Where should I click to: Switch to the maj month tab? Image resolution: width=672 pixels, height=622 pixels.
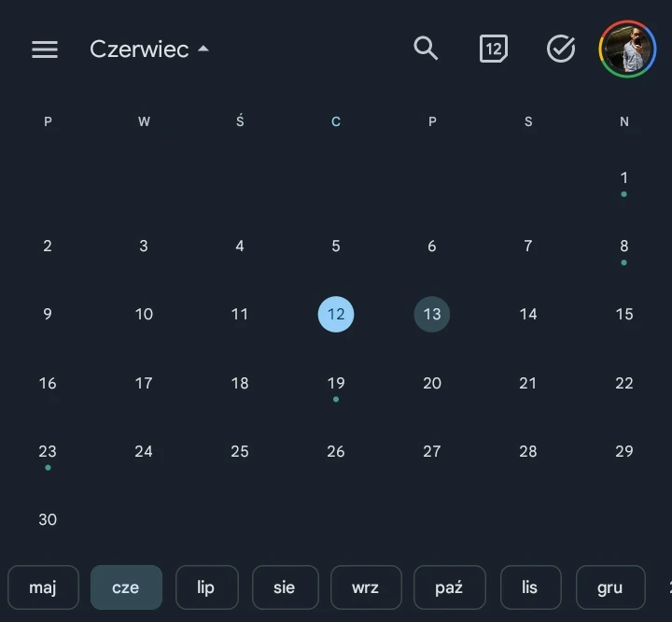click(x=43, y=587)
